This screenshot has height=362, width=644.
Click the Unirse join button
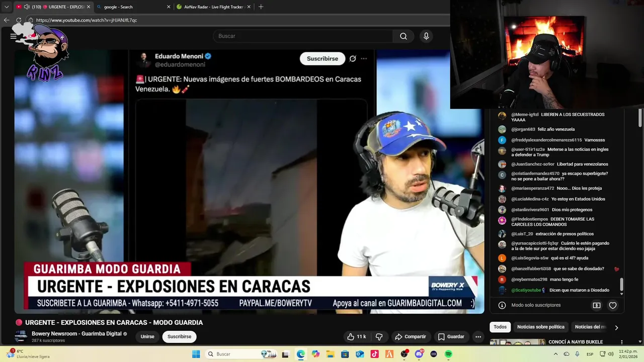[147, 336]
